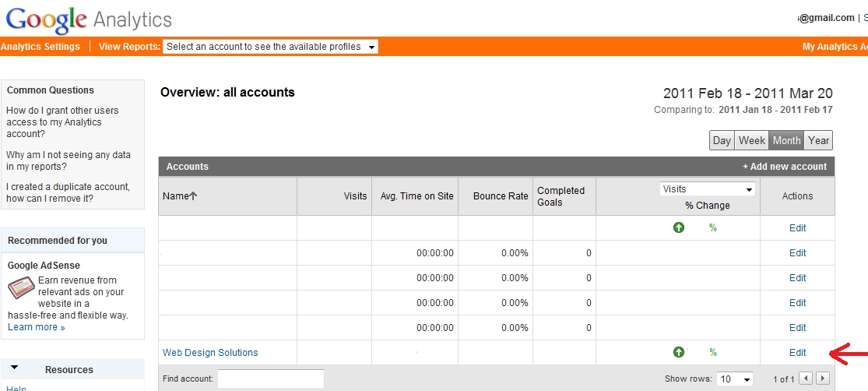The height and width of the screenshot is (391, 868).
Task: Open the Web Design Solutions account
Action: pyautogui.click(x=210, y=353)
